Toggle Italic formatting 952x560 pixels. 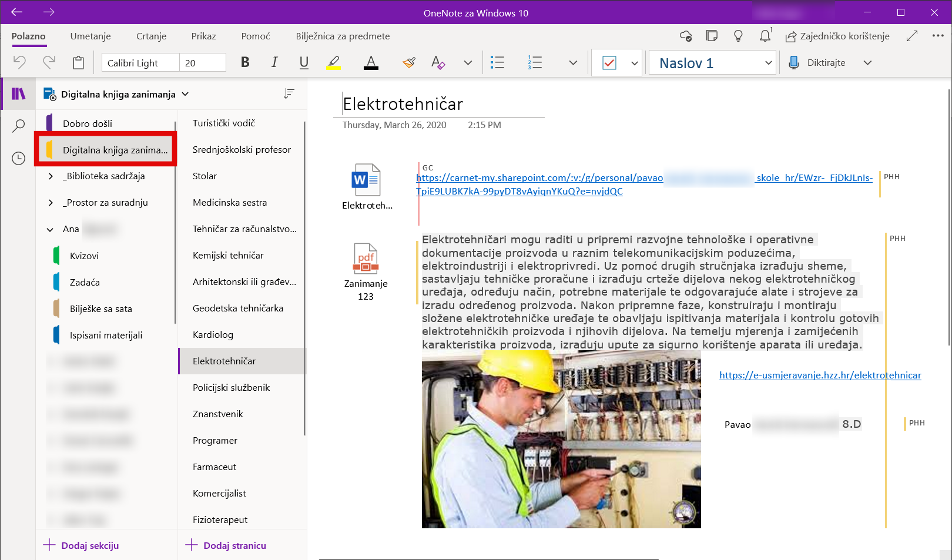[x=274, y=62]
